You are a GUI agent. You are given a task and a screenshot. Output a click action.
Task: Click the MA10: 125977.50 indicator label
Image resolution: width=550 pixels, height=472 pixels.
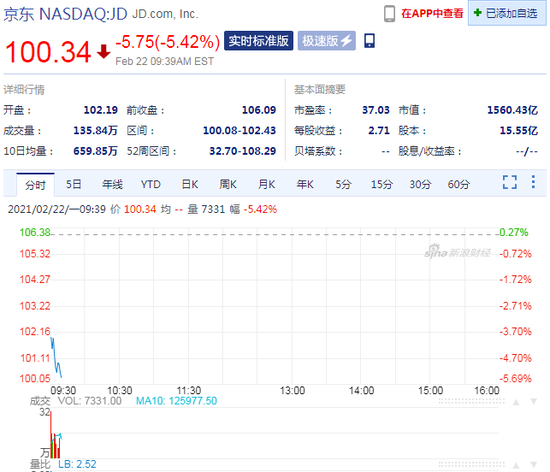176,401
